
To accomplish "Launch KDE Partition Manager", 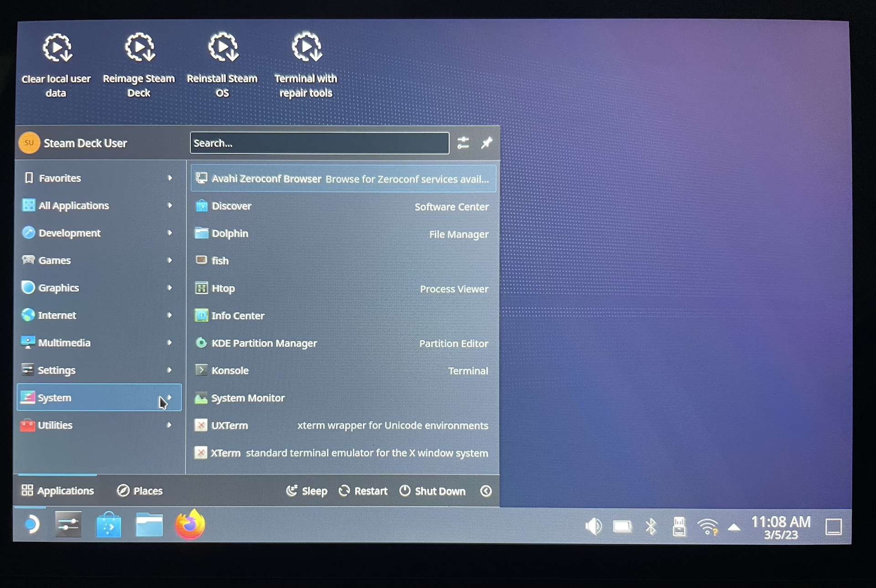I will (x=264, y=343).
